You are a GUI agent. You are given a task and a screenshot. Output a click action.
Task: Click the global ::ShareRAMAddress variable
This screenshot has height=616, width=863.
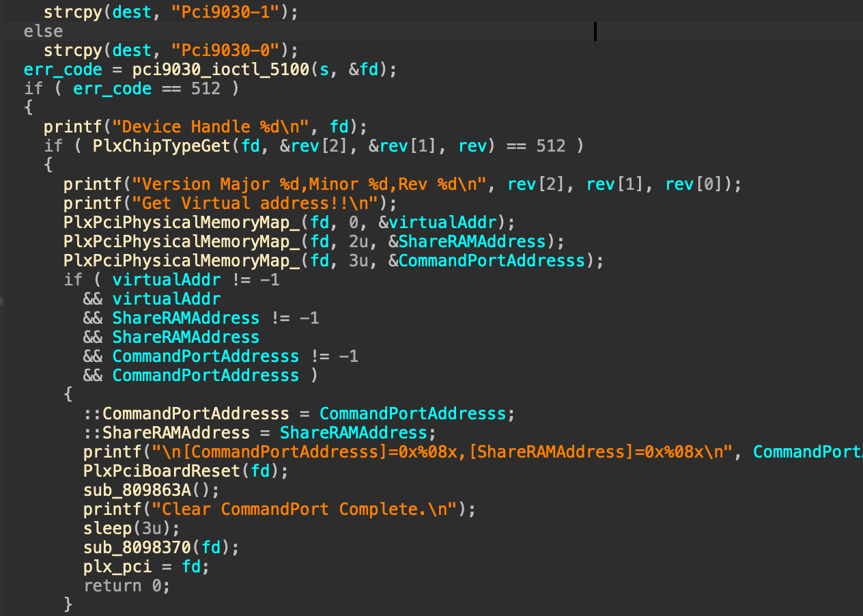(167, 433)
